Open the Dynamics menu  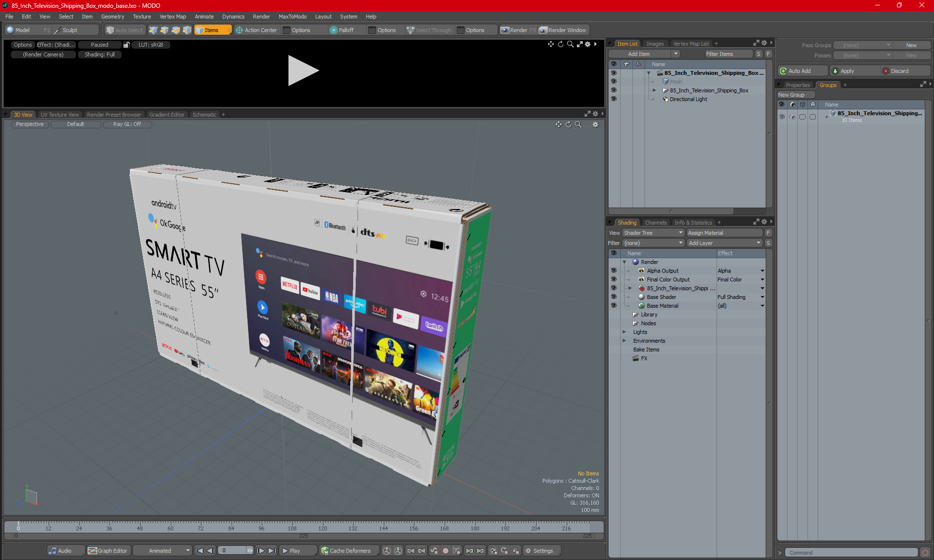coord(233,17)
